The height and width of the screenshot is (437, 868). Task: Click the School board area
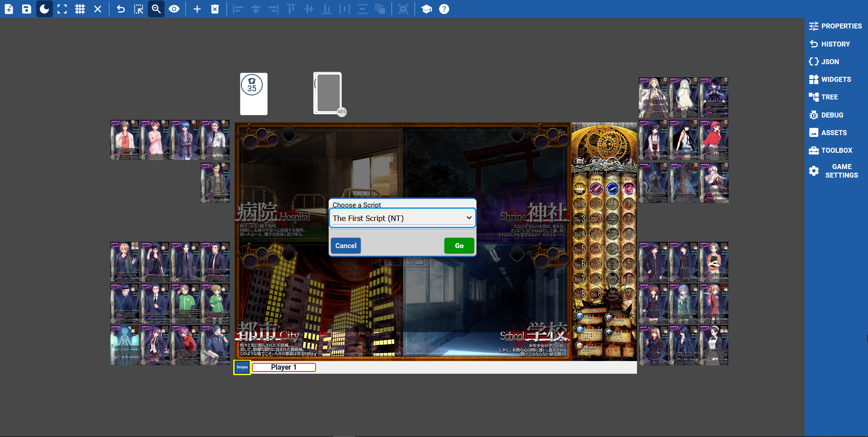pyautogui.click(x=486, y=300)
